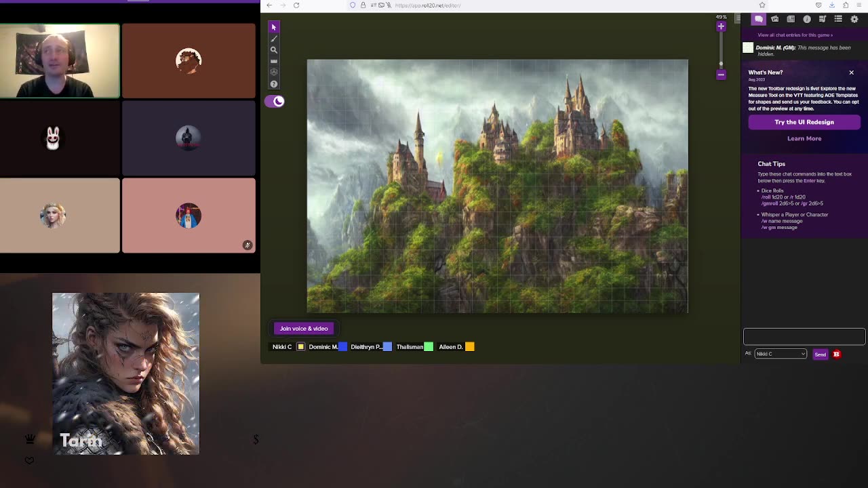
Task: Select the bearded avatar participant tile
Action: [189, 61]
